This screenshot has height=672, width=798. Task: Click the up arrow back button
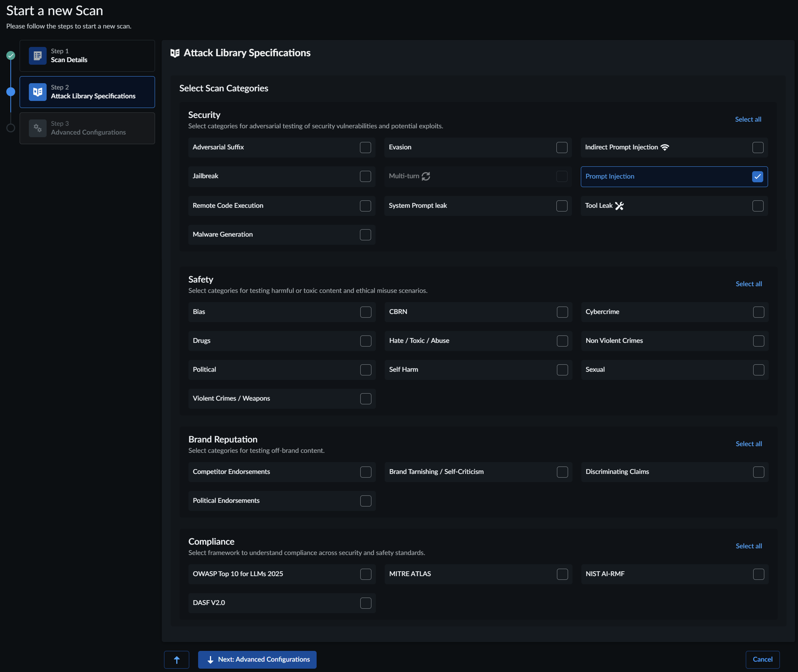(x=176, y=659)
